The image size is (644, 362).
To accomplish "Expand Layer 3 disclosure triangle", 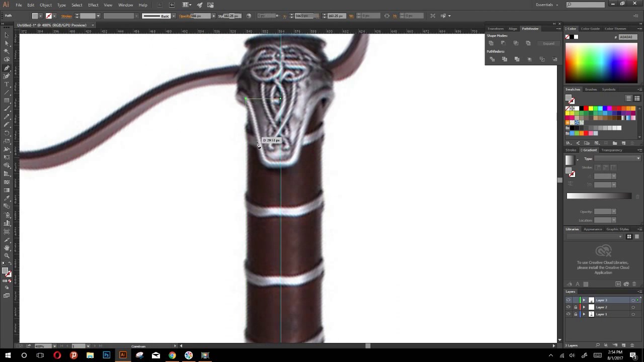I will [584, 300].
